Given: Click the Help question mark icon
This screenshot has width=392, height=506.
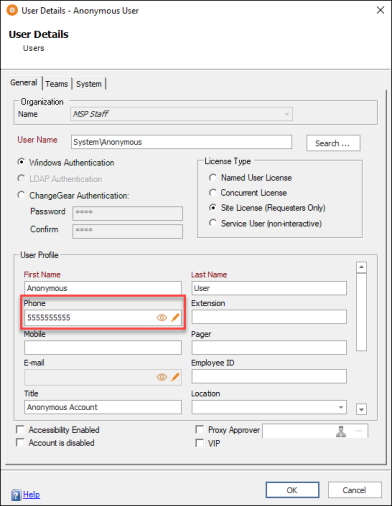Looking at the screenshot, I should coord(16,495).
